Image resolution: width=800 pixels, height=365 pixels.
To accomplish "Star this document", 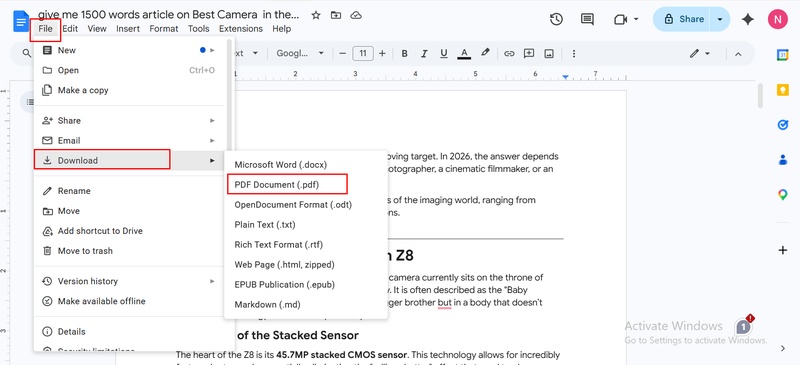I will coord(316,15).
